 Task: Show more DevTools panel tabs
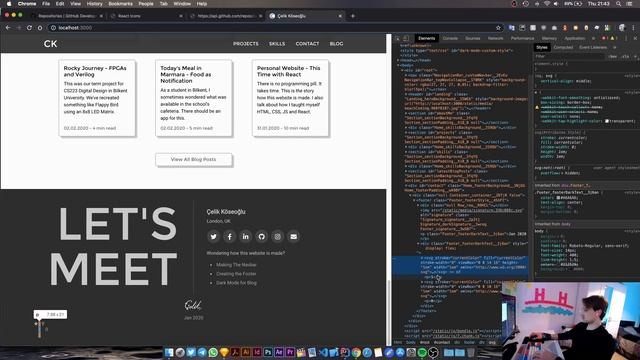tap(593, 38)
